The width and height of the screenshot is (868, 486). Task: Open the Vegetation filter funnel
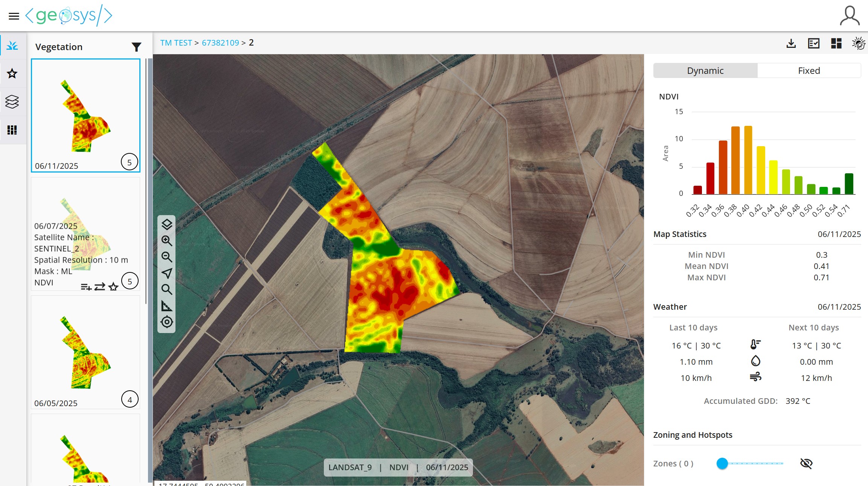click(136, 46)
